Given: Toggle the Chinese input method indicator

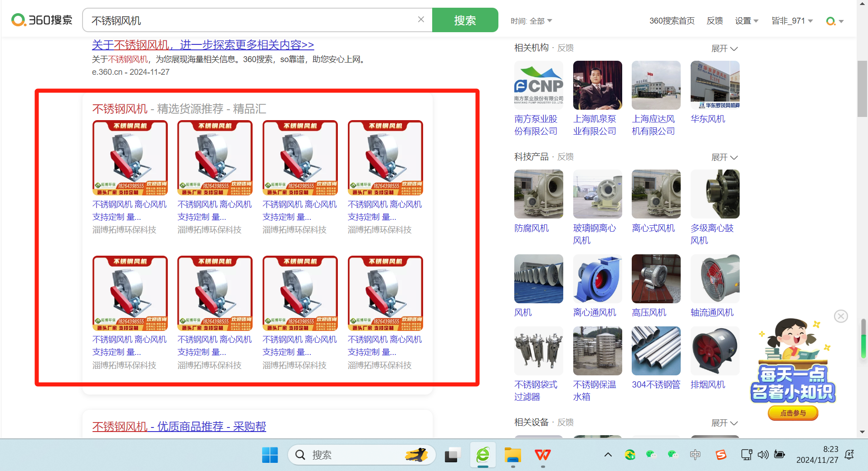Looking at the screenshot, I should point(695,455).
